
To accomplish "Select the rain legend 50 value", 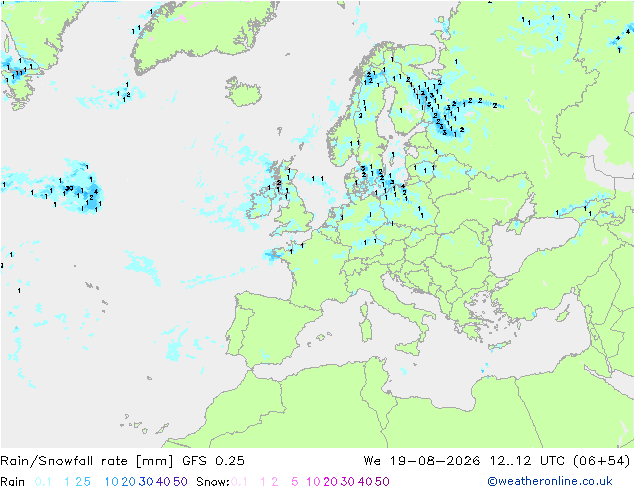I will click(x=180, y=482).
